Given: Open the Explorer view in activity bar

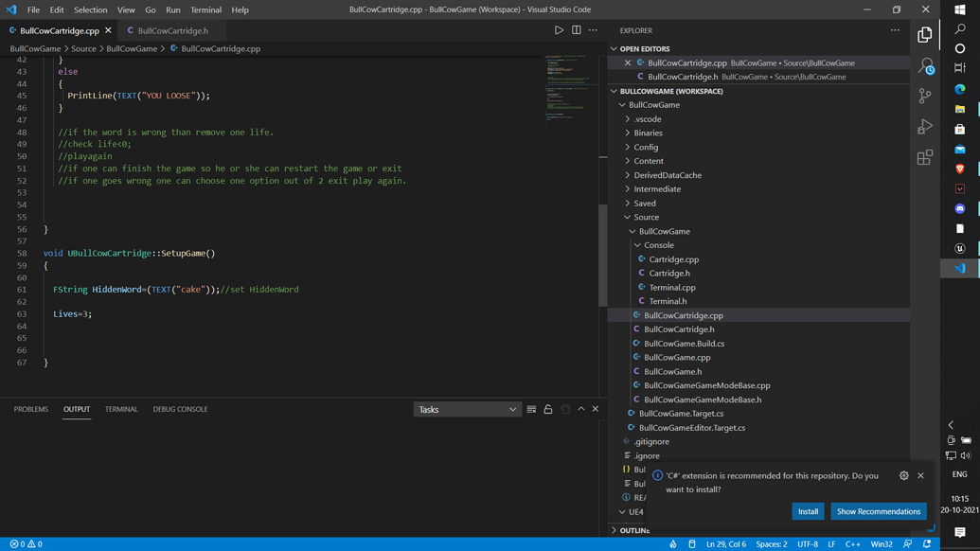Looking at the screenshot, I should click(x=925, y=35).
